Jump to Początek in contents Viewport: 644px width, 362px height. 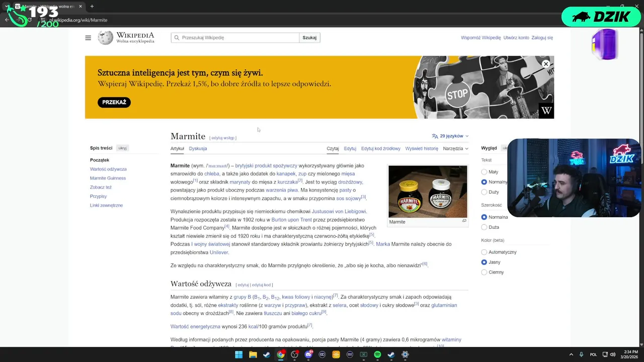(100, 160)
